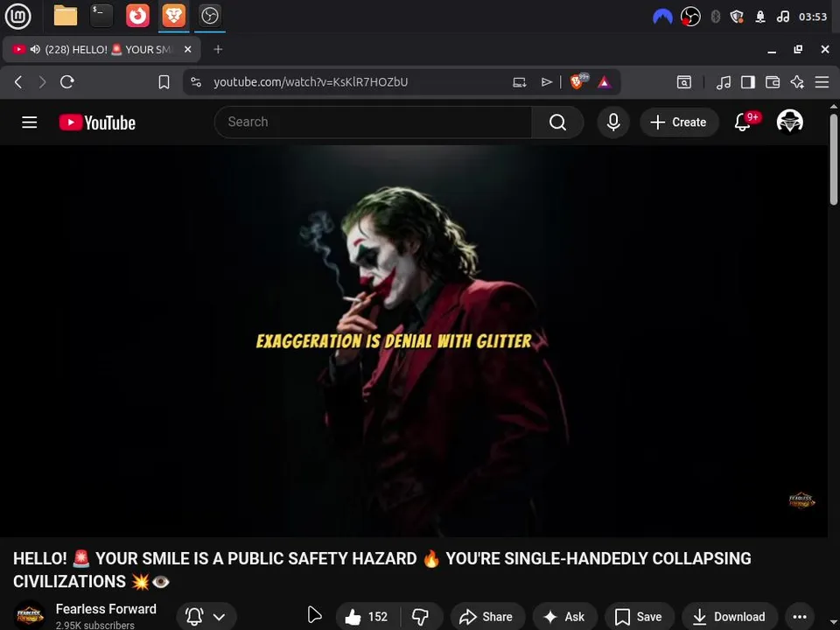
Task: Open Bluetooth tray settings
Action: pos(715,17)
